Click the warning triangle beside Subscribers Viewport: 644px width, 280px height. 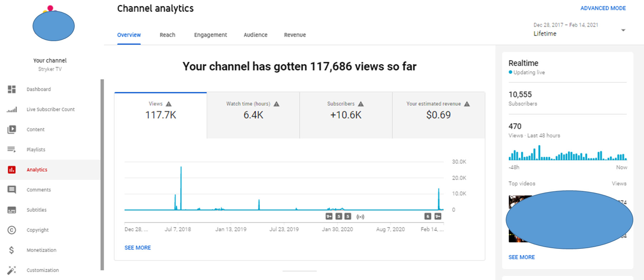point(361,104)
